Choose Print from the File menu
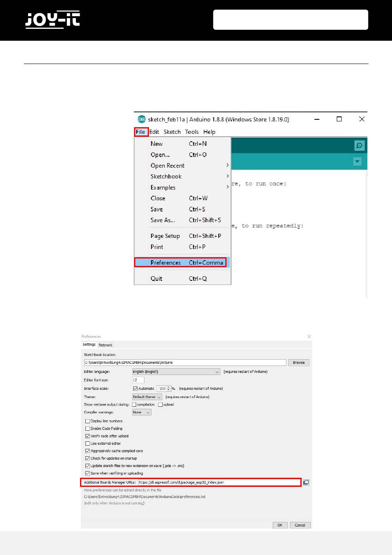This screenshot has height=555, width=392. click(x=182, y=247)
